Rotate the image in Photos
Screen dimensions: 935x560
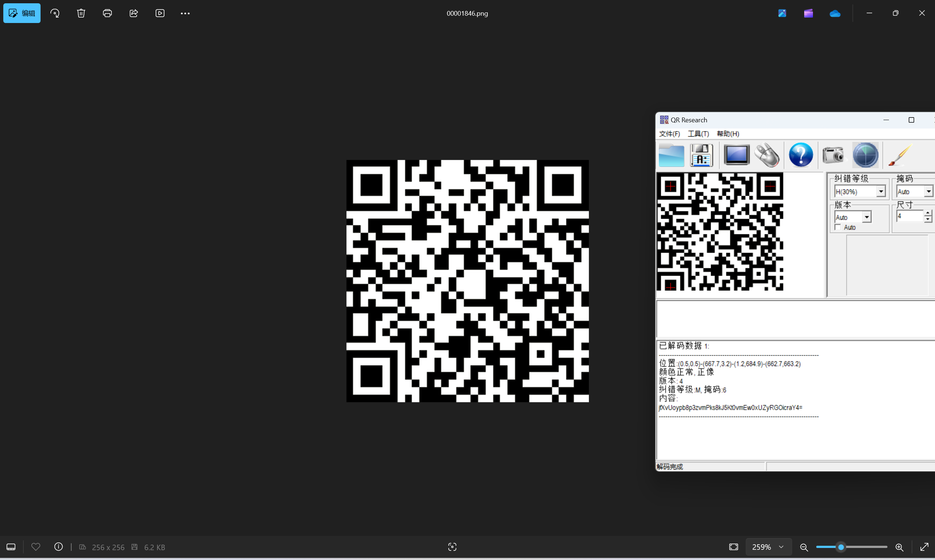coord(55,13)
